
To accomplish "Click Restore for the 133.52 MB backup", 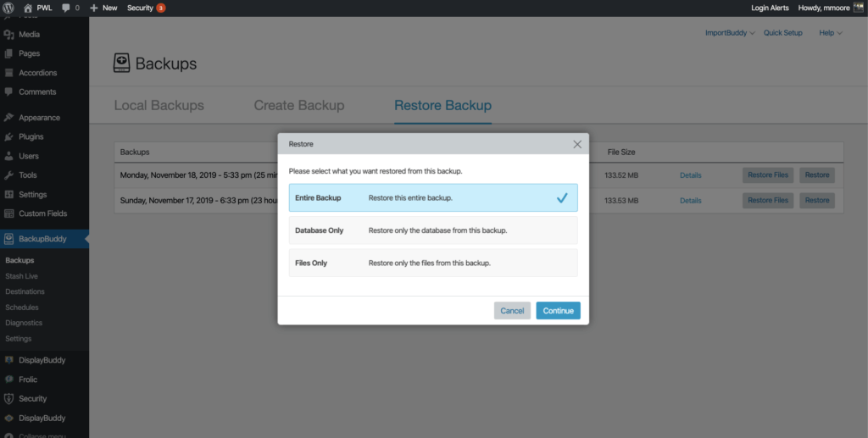I will tap(817, 175).
